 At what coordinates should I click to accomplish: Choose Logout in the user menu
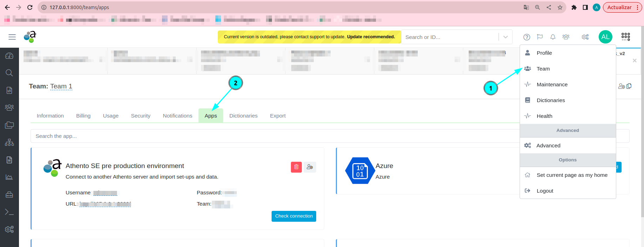(545, 191)
